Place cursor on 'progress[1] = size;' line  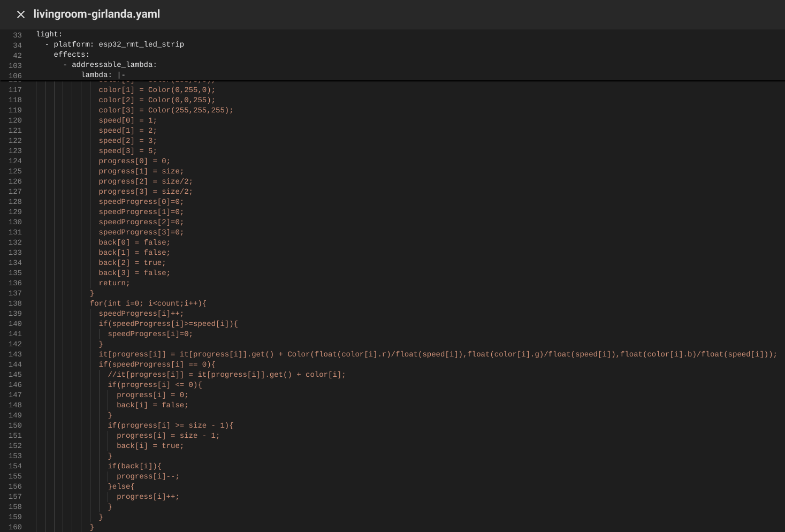click(141, 171)
